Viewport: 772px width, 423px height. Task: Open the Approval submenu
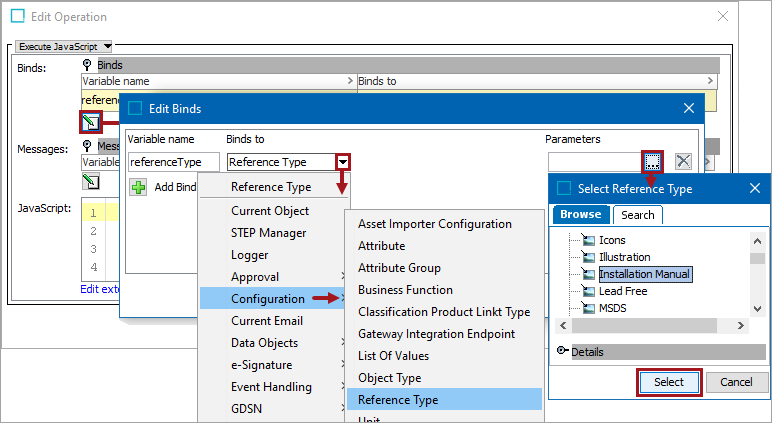[272, 277]
